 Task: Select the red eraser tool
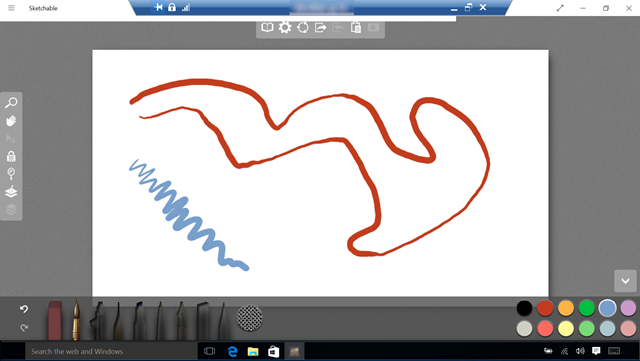coord(55,320)
